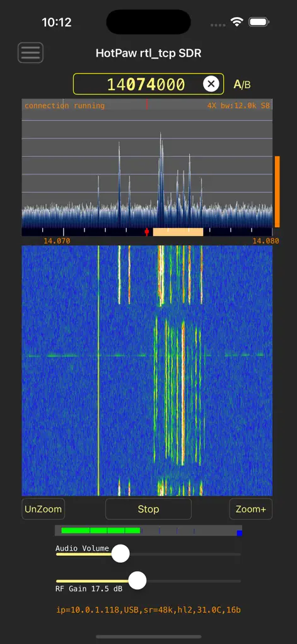Tap the 14074000 frequency input field
The width and height of the screenshot is (297, 644).
click(x=149, y=84)
